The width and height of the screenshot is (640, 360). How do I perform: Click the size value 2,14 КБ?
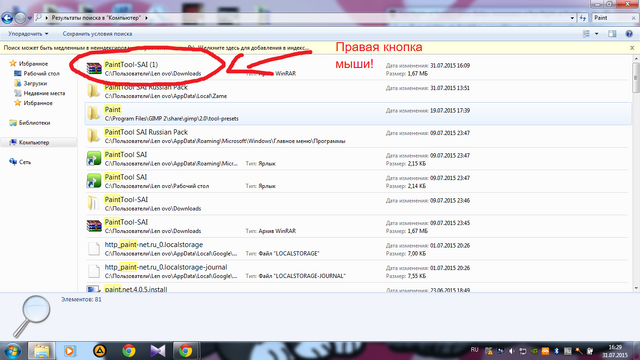tap(416, 186)
